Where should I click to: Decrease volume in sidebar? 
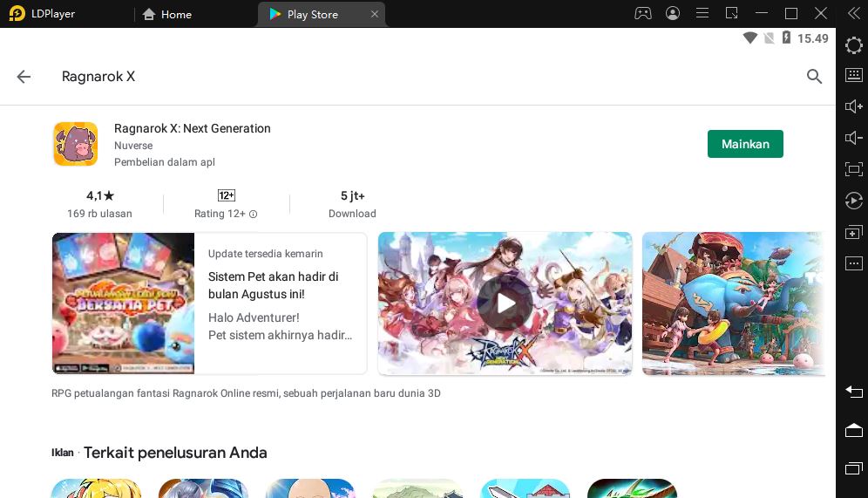click(853, 138)
